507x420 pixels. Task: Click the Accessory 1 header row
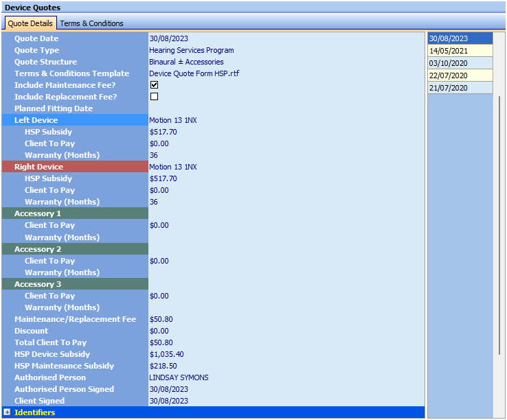click(x=75, y=213)
